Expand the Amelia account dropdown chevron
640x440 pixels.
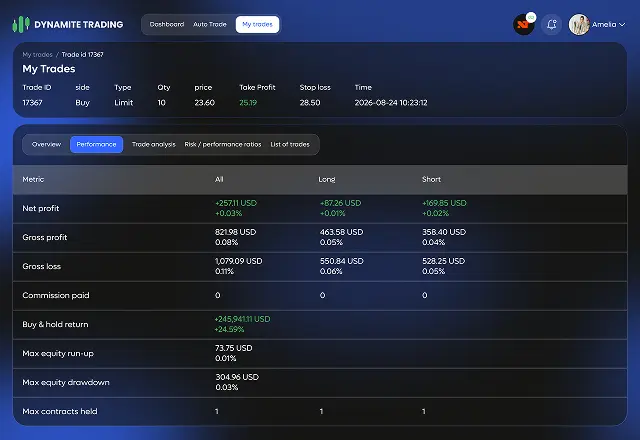coord(625,25)
